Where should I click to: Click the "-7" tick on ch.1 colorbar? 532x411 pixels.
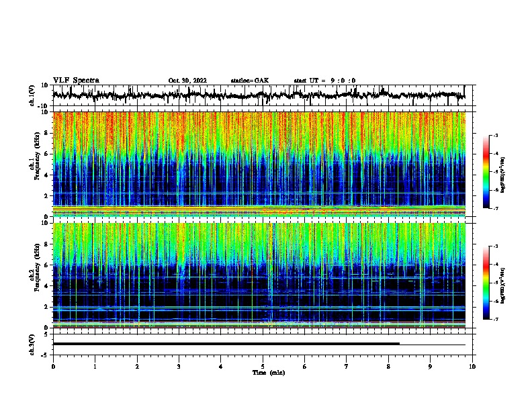[x=496, y=208]
